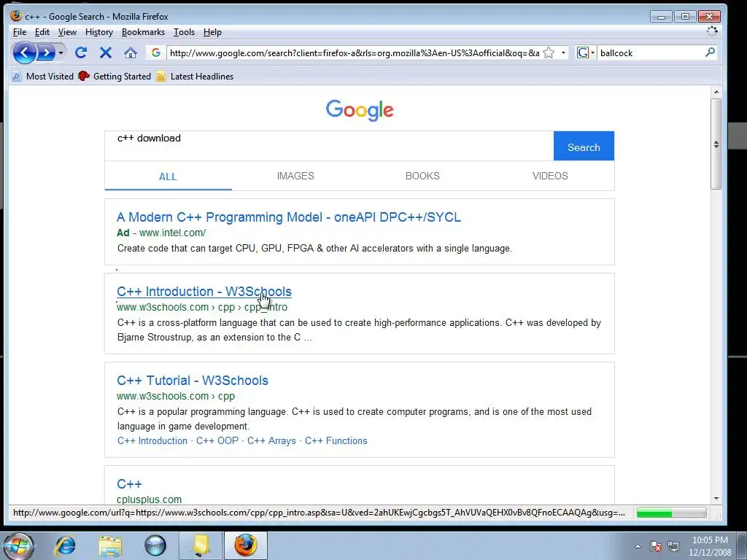Switch to Firefox taskbar button
This screenshot has height=560, width=747.
tap(245, 545)
